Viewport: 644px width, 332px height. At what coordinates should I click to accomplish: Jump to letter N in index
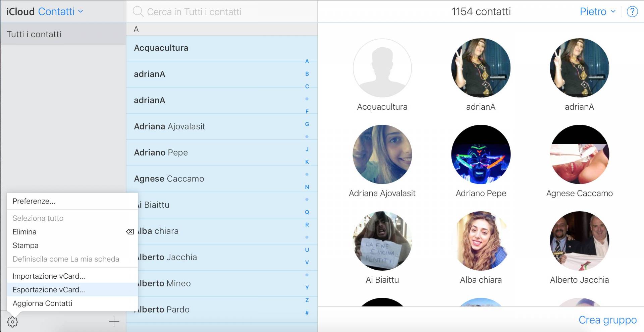307,187
